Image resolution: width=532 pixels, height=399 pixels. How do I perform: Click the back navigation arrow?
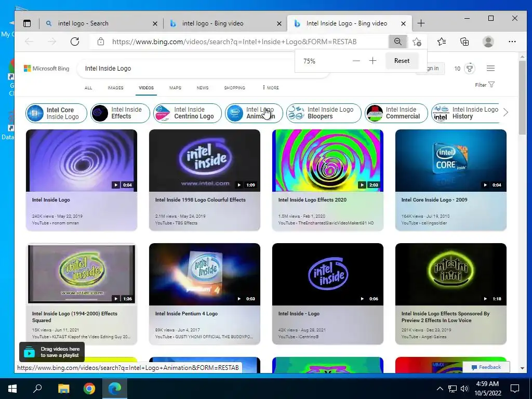[x=29, y=42]
